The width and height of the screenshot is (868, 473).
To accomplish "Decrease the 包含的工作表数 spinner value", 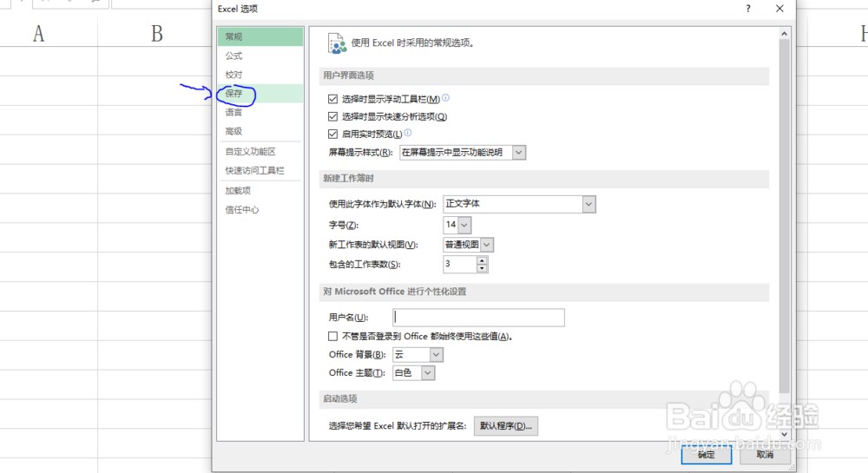I will coord(482,268).
